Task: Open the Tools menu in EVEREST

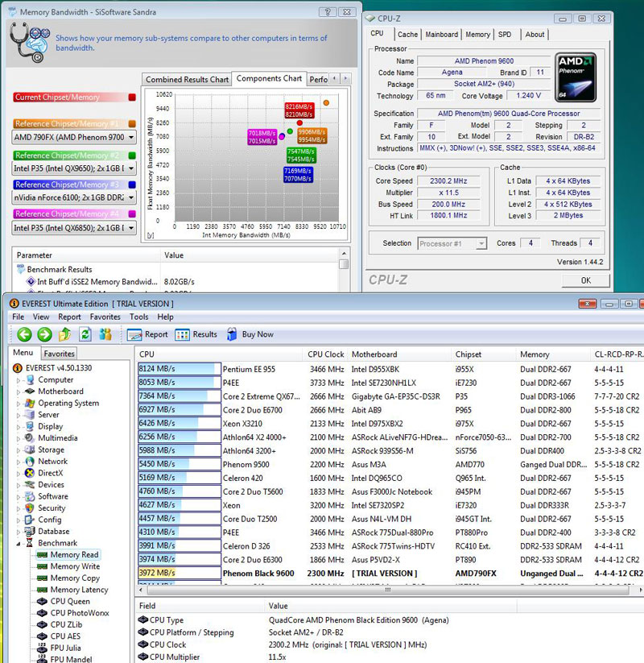Action: coord(139,317)
